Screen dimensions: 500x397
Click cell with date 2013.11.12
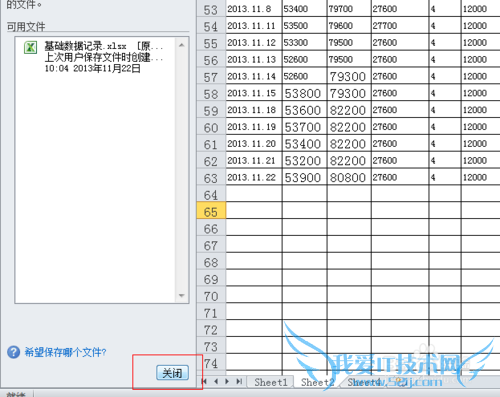click(254, 43)
